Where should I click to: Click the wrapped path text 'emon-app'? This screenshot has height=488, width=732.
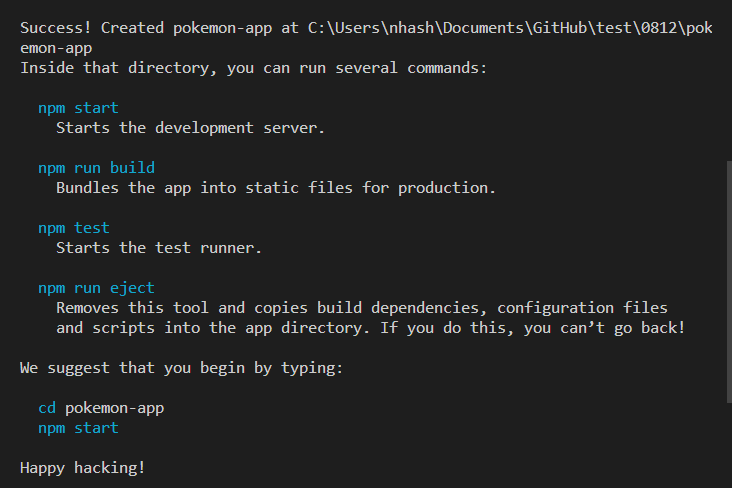(x=56, y=48)
